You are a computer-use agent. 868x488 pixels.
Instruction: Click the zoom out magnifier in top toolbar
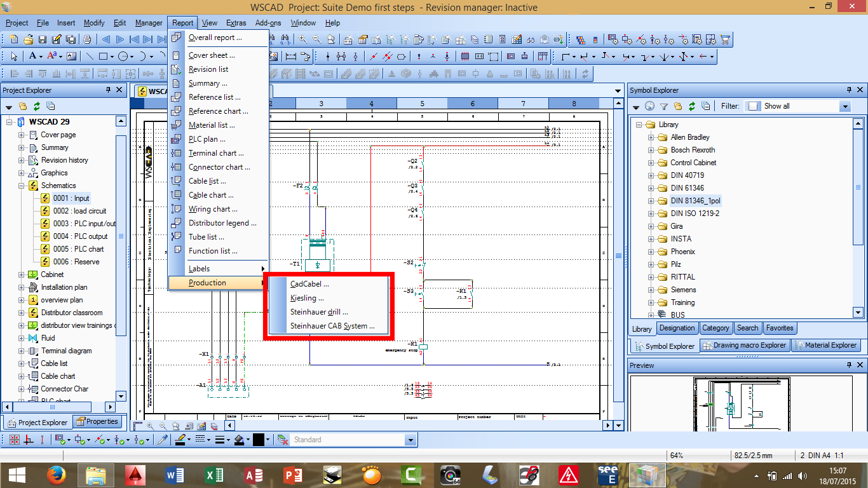coord(316,39)
